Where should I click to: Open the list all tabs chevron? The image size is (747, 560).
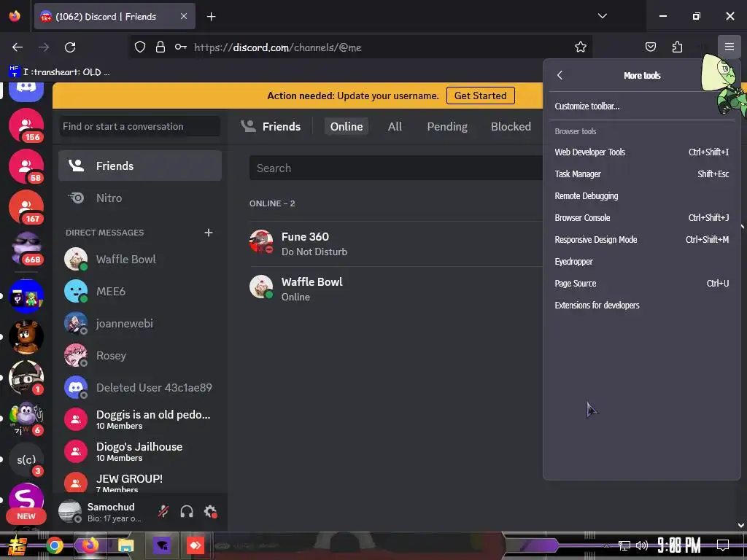coord(602,16)
